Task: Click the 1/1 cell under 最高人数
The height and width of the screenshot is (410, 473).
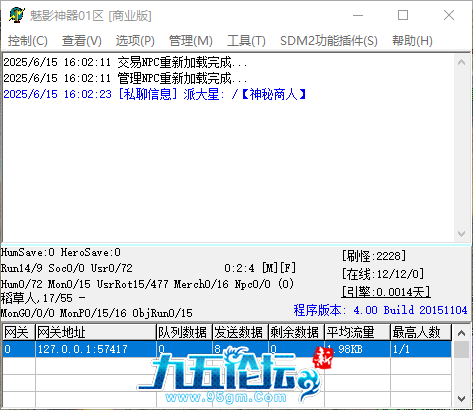Action: coord(421,349)
